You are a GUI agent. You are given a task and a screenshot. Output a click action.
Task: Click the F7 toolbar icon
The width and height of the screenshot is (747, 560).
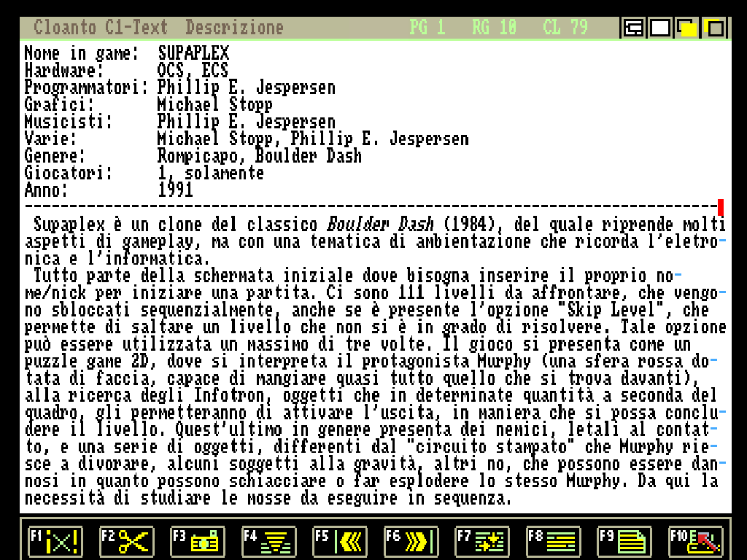click(x=482, y=541)
